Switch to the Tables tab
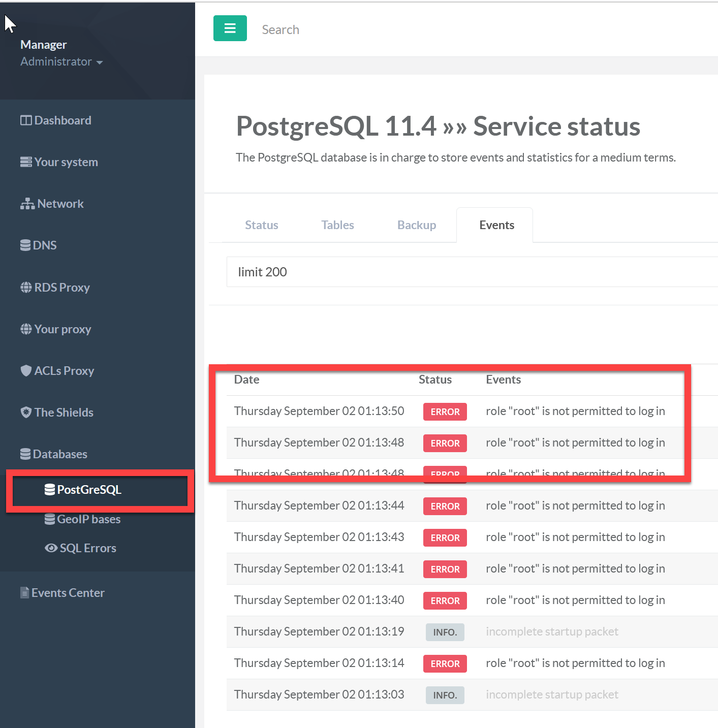The width and height of the screenshot is (718, 728). tap(337, 225)
